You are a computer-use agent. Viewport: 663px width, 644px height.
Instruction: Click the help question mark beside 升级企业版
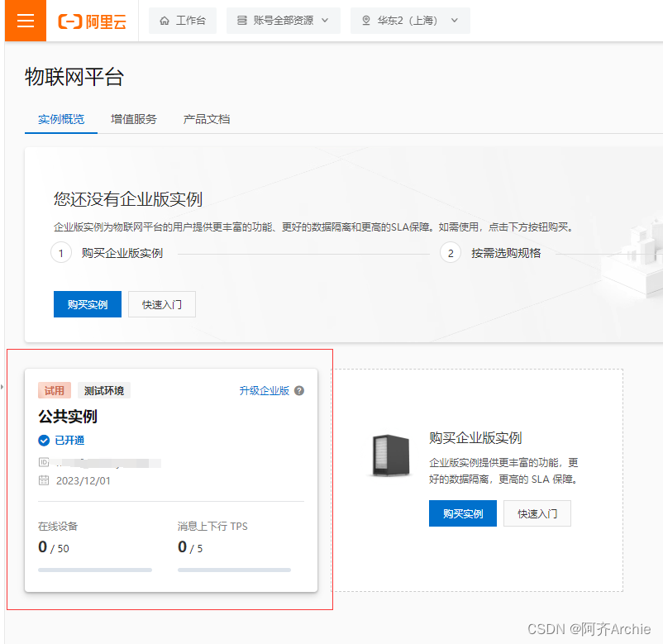pos(299,390)
